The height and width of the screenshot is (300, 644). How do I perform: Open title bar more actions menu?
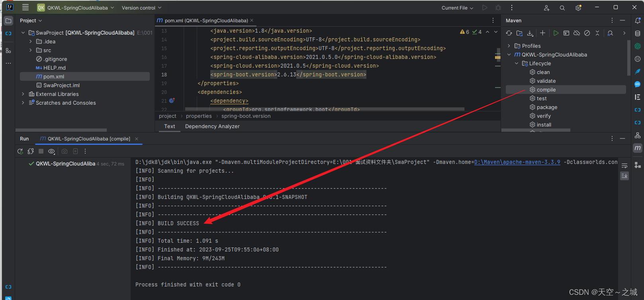[x=512, y=8]
